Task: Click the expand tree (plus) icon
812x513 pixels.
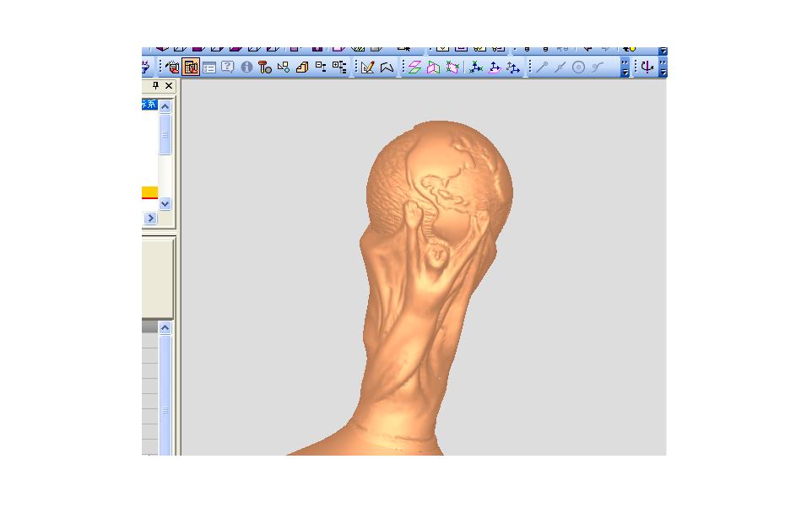Action: tap(339, 67)
